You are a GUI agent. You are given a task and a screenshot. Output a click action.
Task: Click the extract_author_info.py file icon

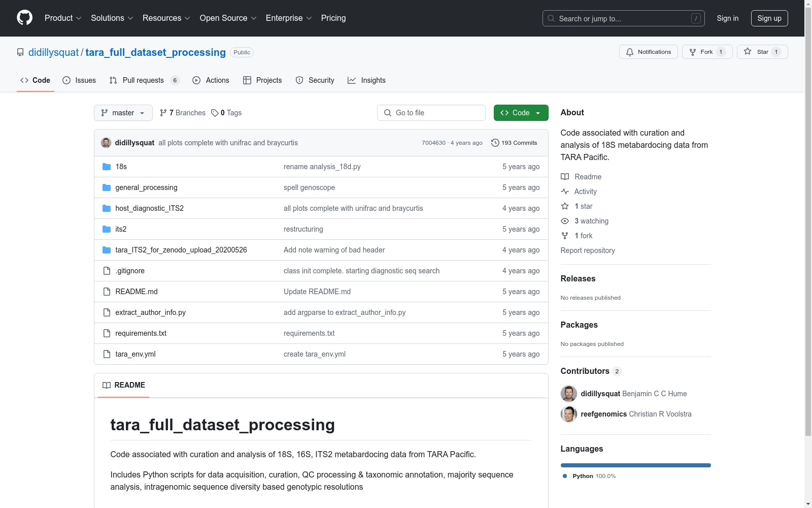pyautogui.click(x=107, y=312)
